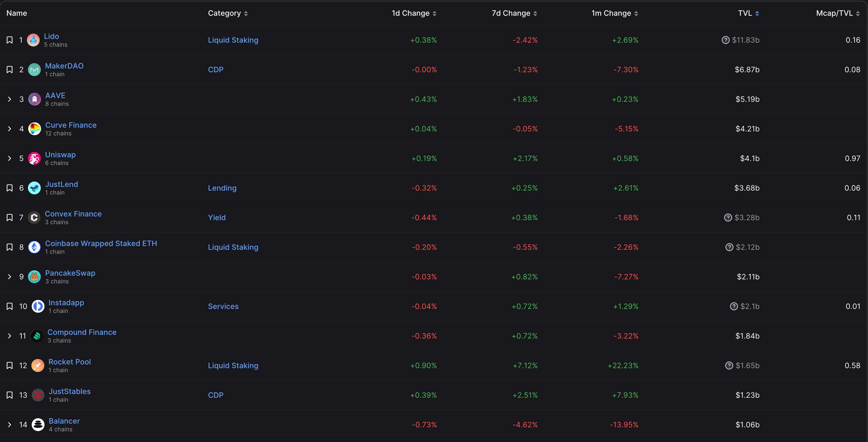
Task: Click the JustStables logo icon
Action: (x=38, y=395)
